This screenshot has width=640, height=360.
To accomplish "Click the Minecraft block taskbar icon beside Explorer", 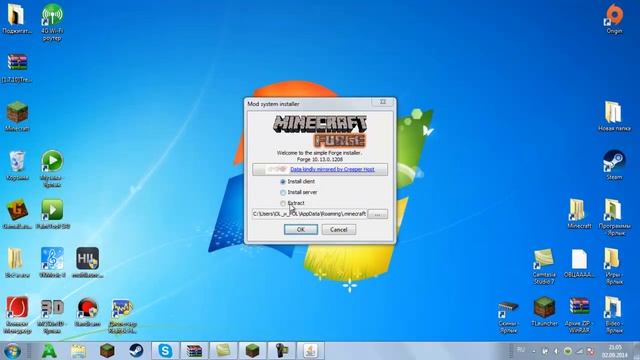I will 107,351.
